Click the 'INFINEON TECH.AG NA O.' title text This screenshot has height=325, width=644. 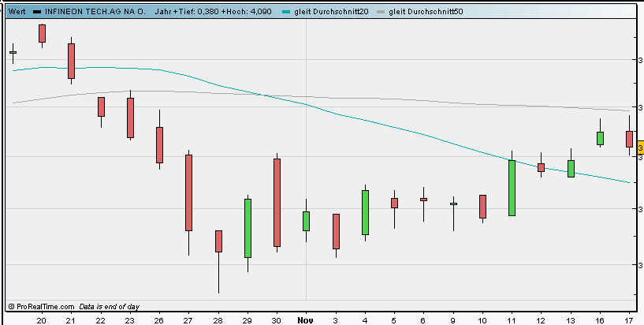coord(95,12)
